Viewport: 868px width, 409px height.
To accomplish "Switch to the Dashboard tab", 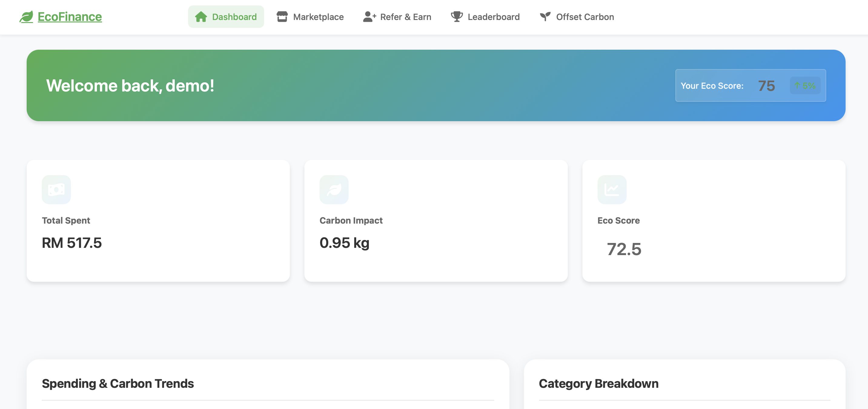I will (x=226, y=17).
